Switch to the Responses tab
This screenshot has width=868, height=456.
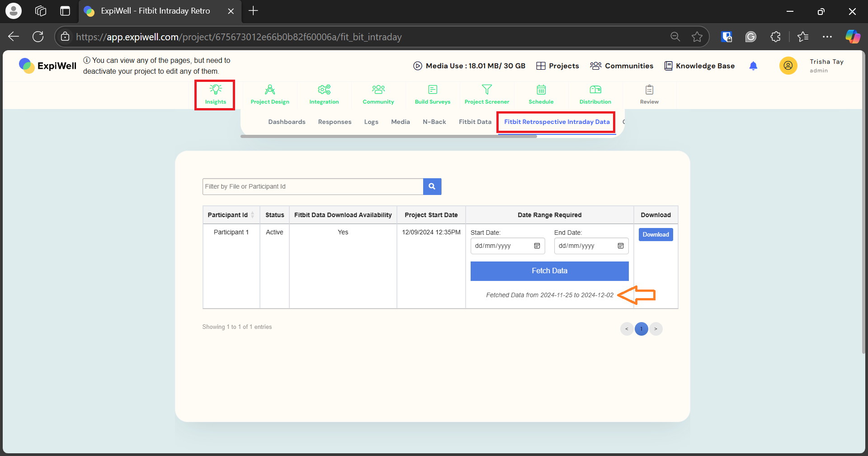point(335,122)
